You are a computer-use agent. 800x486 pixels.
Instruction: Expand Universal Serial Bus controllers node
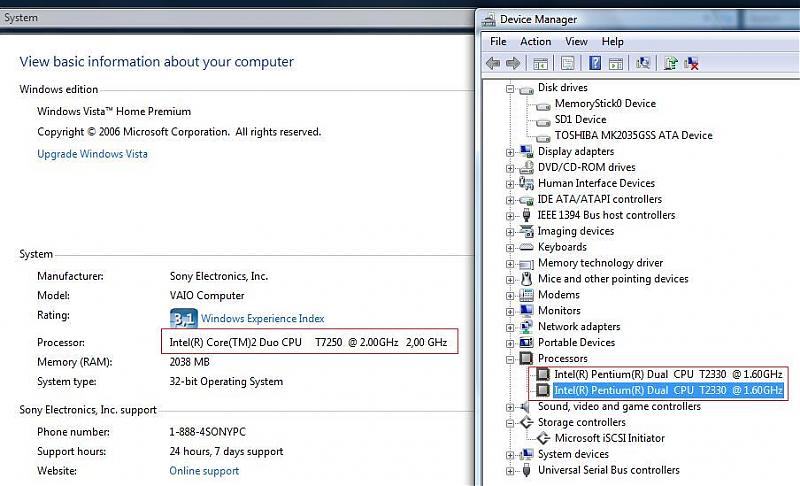click(511, 471)
